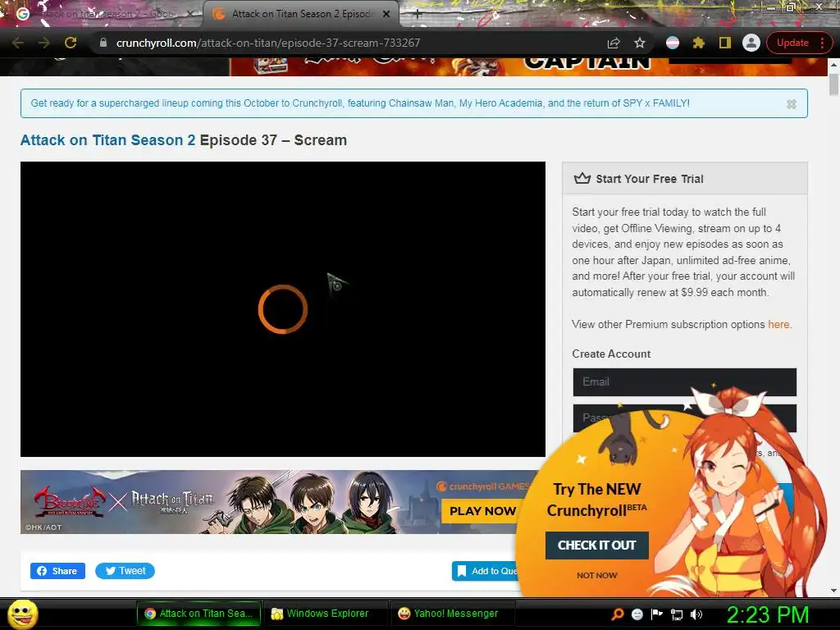
Task: Open the 'here' Premium subscription options link
Action: click(778, 324)
